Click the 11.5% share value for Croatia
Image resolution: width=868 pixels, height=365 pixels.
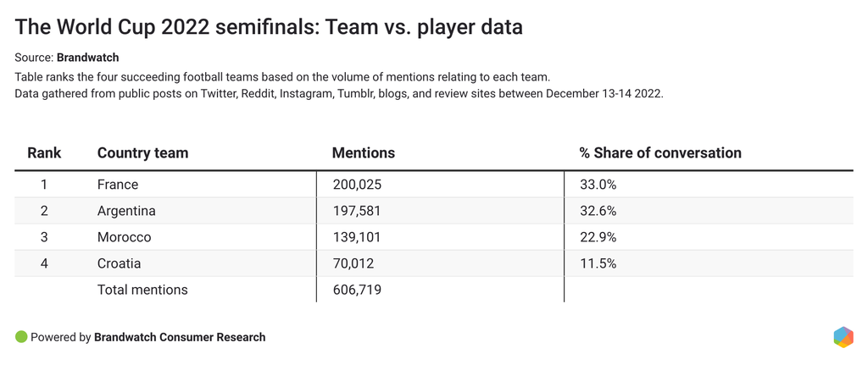point(598,263)
